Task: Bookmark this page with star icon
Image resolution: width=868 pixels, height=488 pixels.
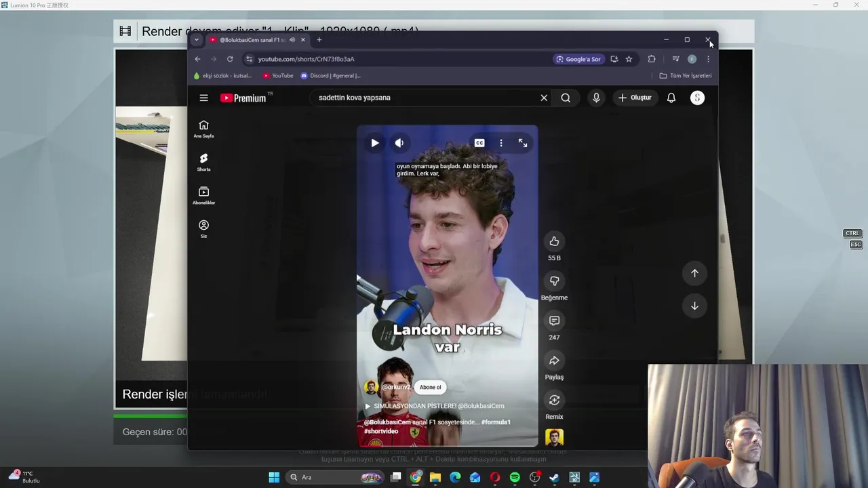Action: point(629,59)
